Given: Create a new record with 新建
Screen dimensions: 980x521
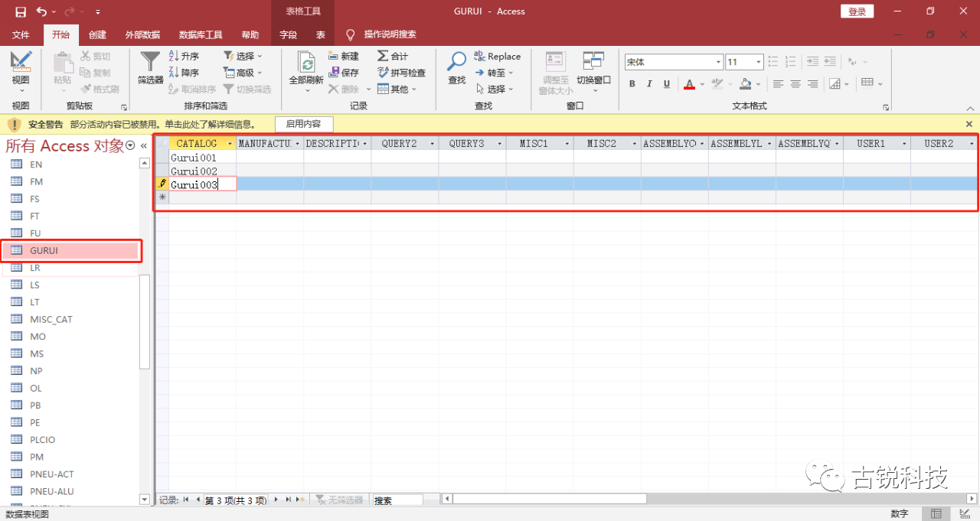Looking at the screenshot, I should click(x=344, y=56).
